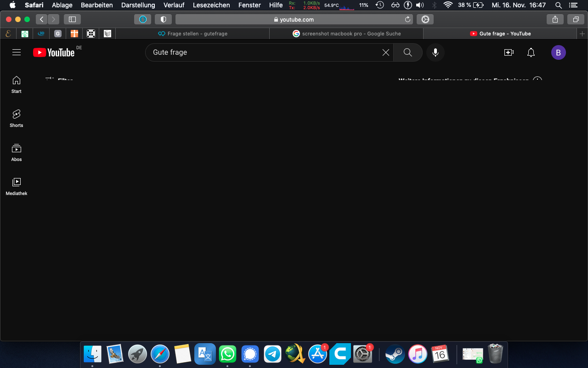This screenshot has height=368, width=588.
Task: Toggle the navigation sidebar with the hamburger icon
Action: [17, 52]
